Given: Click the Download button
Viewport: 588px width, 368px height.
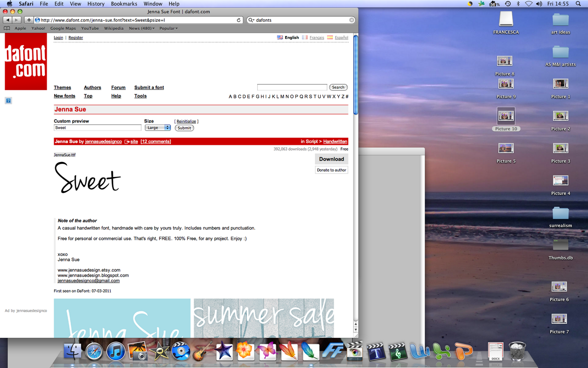Looking at the screenshot, I should tap(331, 159).
